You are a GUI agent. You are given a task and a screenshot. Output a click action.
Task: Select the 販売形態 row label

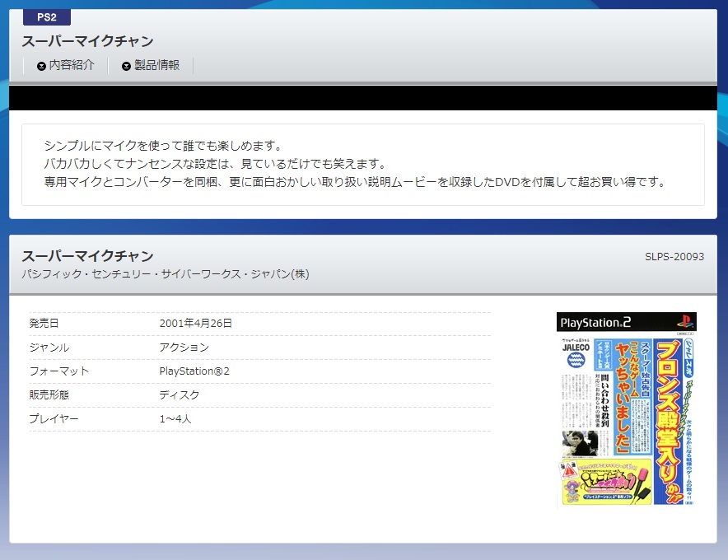point(49,394)
